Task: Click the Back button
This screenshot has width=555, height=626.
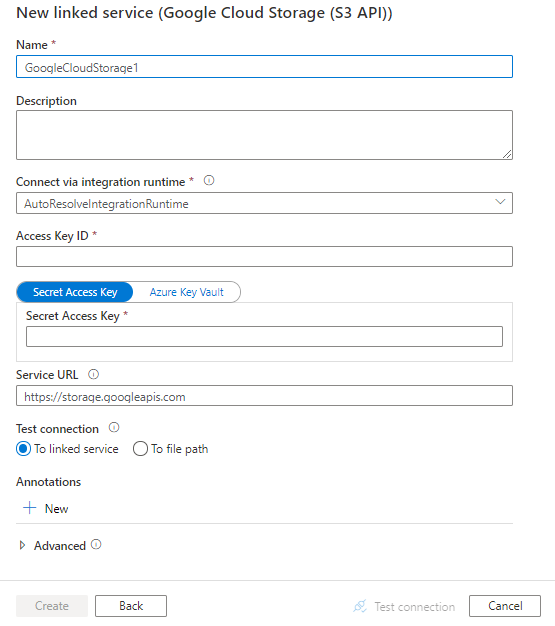Action: (x=131, y=606)
